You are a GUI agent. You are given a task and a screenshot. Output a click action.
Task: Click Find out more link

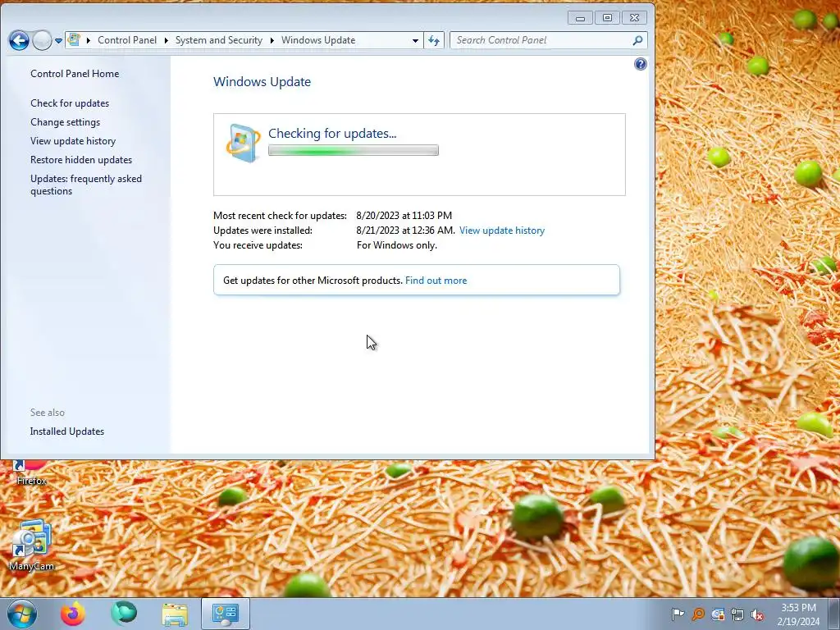[x=436, y=281]
